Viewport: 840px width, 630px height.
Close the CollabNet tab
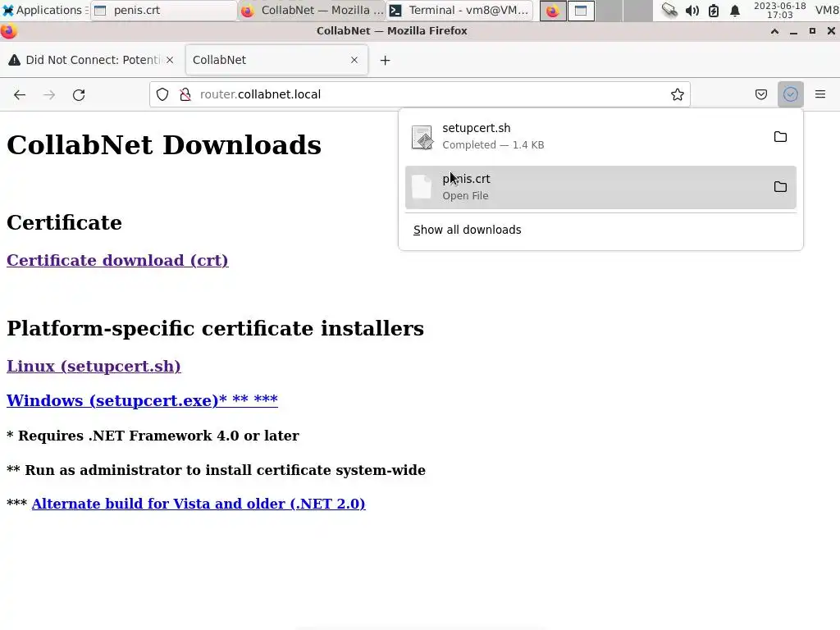coord(354,60)
